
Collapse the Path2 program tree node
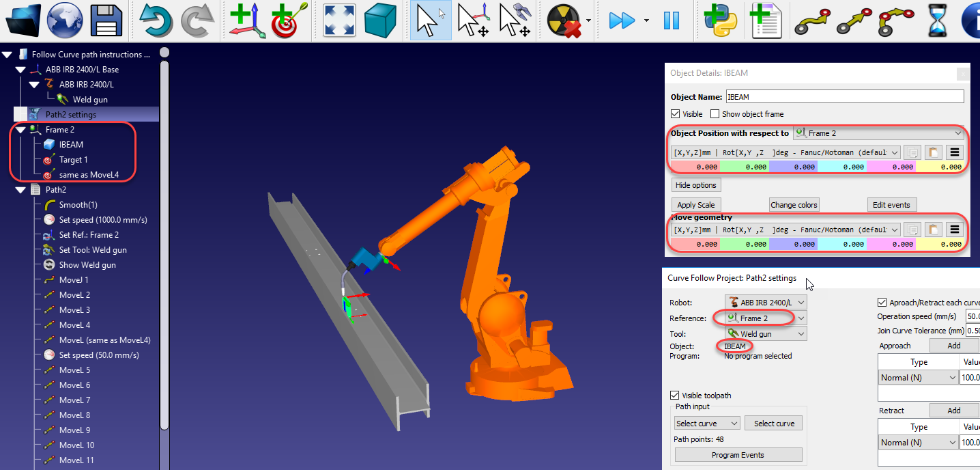coord(20,190)
